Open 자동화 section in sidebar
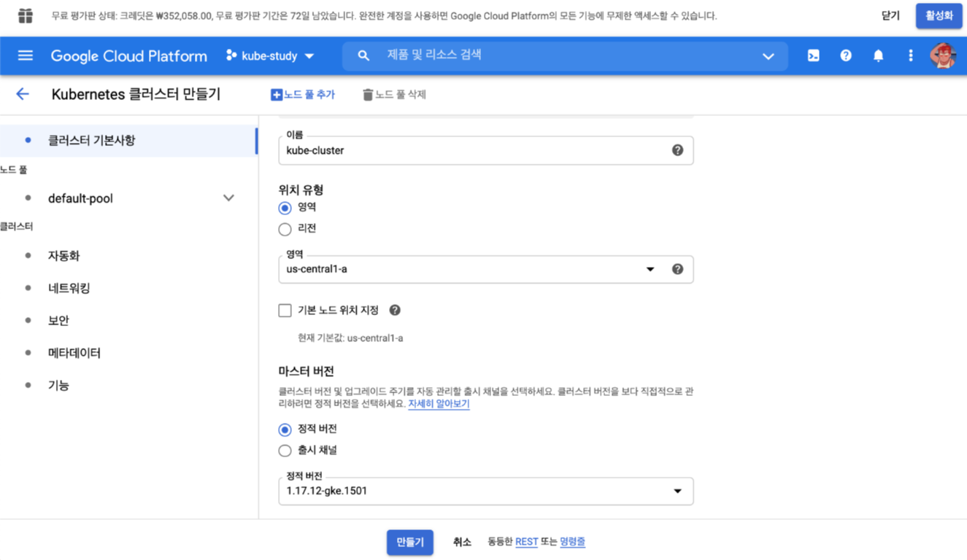 point(63,256)
